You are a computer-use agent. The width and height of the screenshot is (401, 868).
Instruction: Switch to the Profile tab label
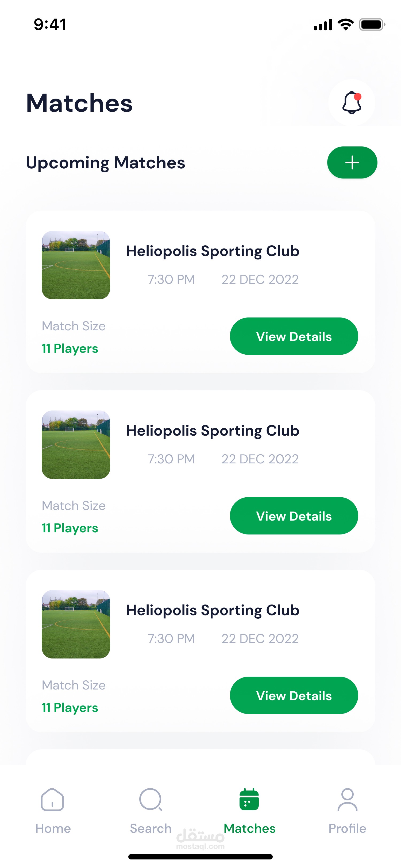point(348,828)
